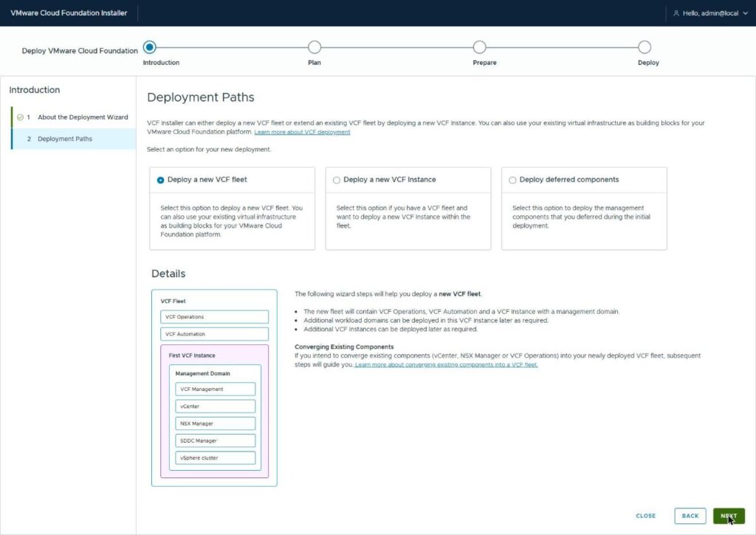Image resolution: width=756 pixels, height=535 pixels.
Task: Click the user profile icon beside Hello, admin@local
Action: pos(676,13)
